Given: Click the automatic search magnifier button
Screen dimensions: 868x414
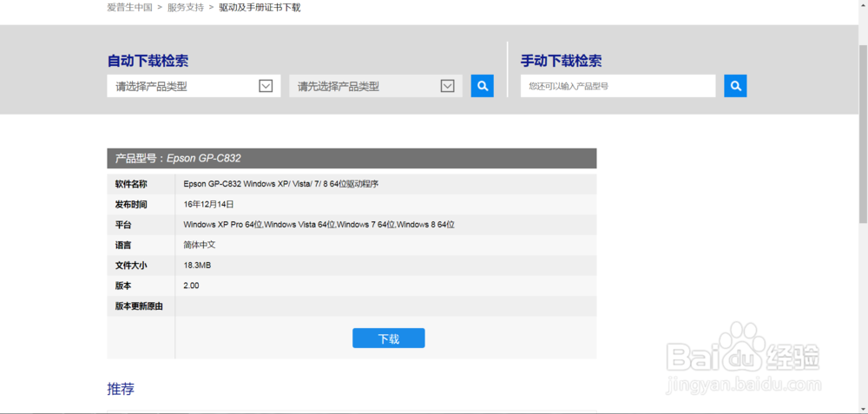Looking at the screenshot, I should tap(482, 86).
